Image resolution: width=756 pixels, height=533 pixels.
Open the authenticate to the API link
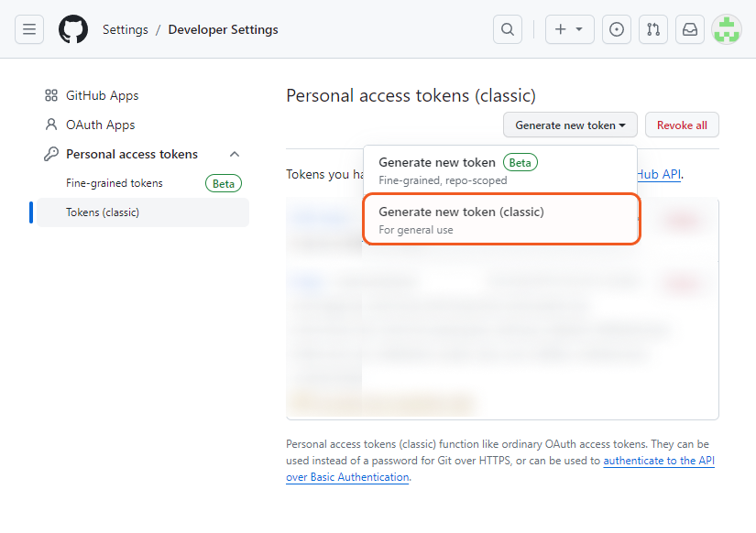658,461
